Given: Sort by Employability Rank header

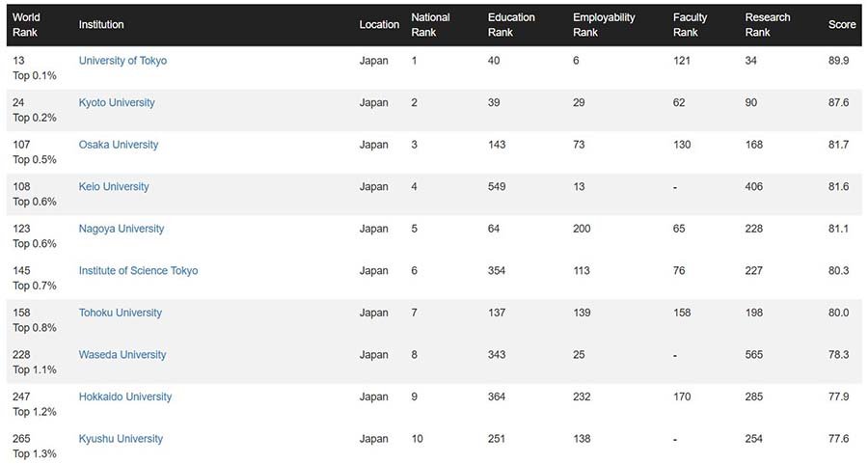Looking at the screenshot, I should tap(604, 25).
